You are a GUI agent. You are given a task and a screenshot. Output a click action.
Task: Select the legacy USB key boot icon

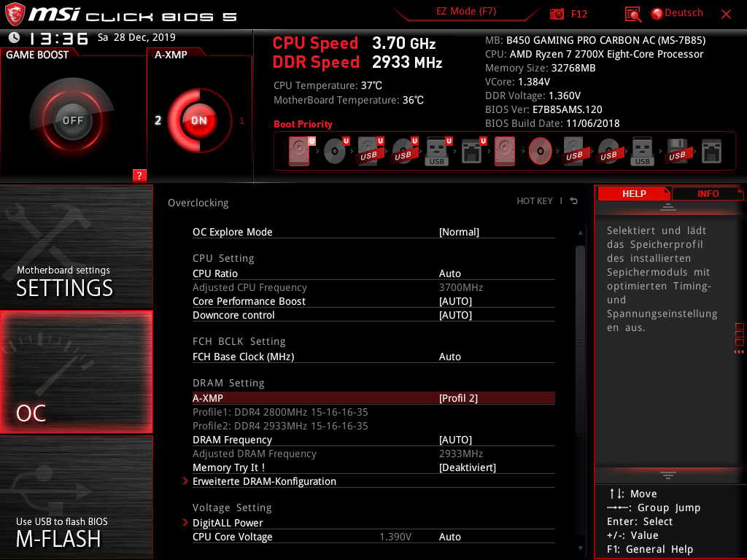coord(642,152)
